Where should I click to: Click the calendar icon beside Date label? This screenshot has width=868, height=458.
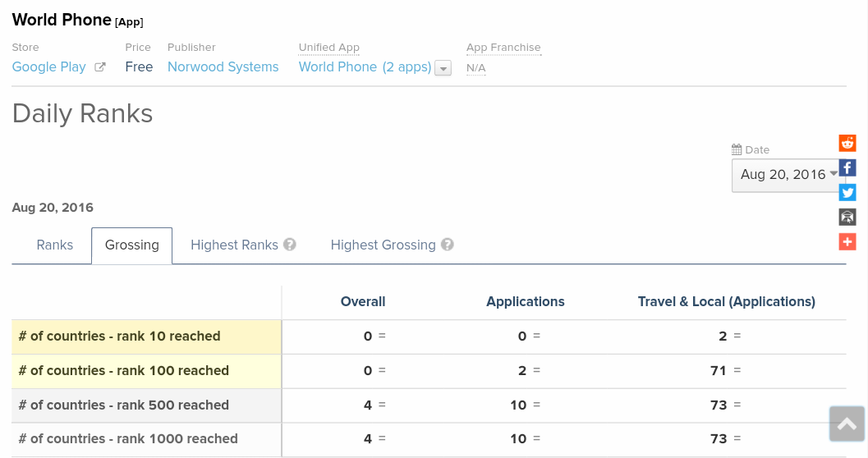tap(737, 150)
